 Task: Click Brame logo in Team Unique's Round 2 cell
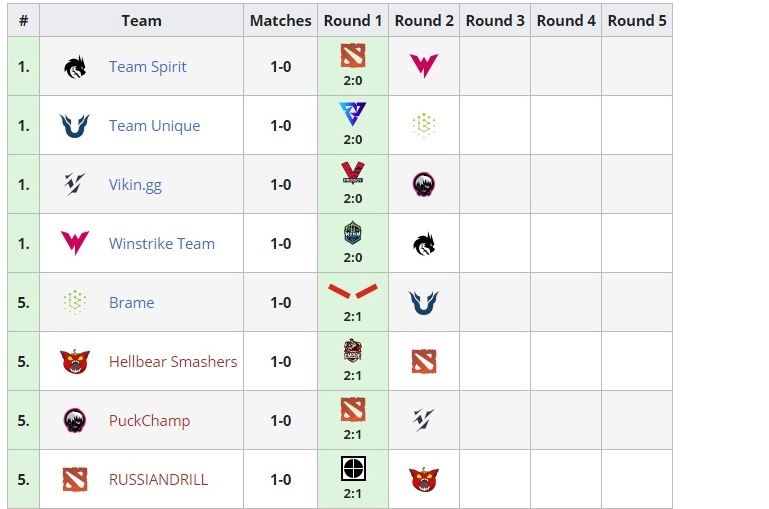[x=424, y=126]
